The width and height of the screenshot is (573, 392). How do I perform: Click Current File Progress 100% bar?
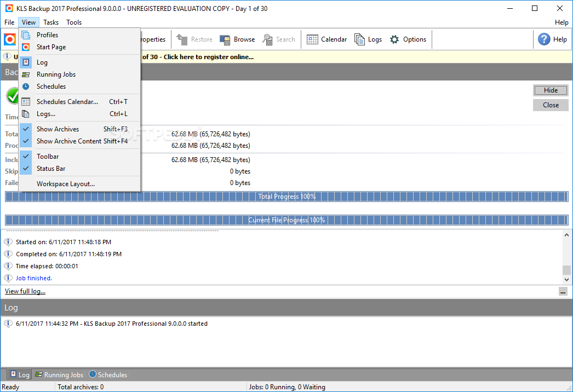pos(286,220)
